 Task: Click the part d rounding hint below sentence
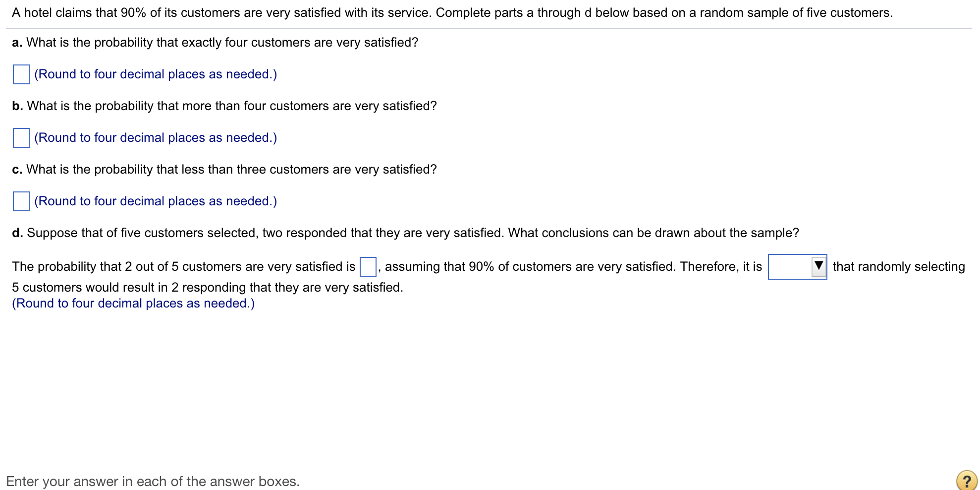tap(133, 304)
